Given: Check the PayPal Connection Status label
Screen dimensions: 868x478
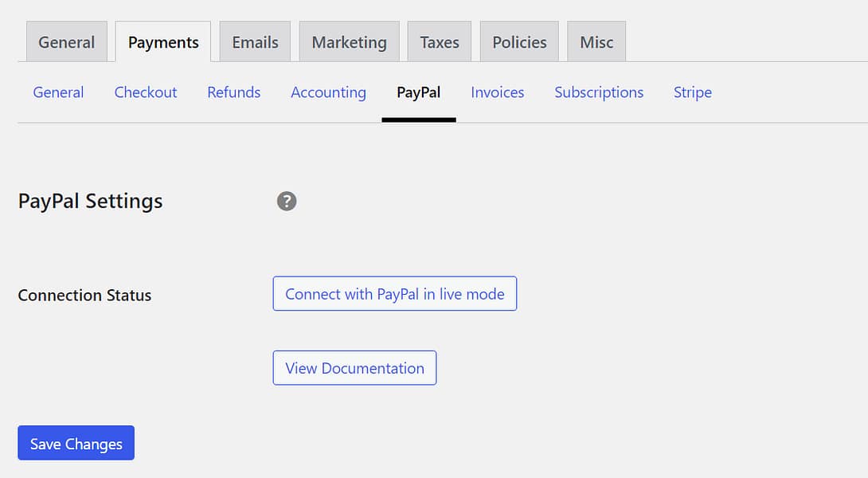Looking at the screenshot, I should pyautogui.click(x=84, y=295).
